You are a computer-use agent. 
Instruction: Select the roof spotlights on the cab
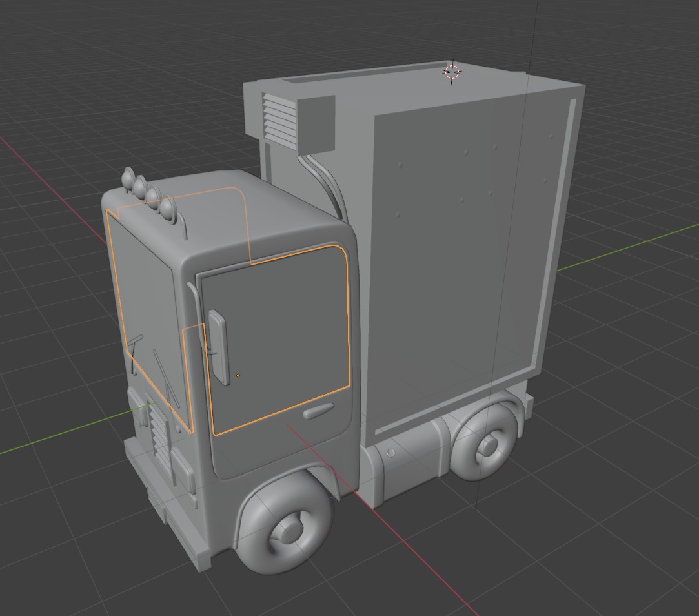150,196
